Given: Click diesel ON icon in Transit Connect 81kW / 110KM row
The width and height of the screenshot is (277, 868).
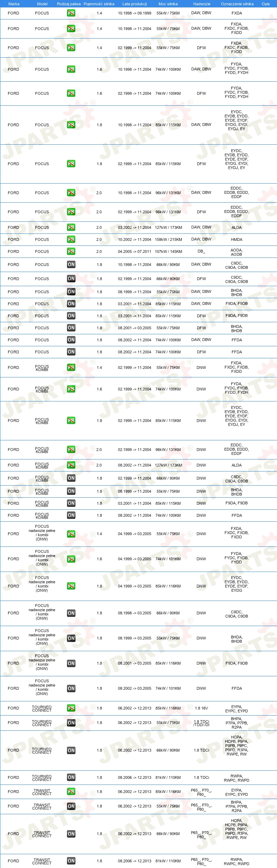Looking at the screenshot, I should (x=71, y=861).
